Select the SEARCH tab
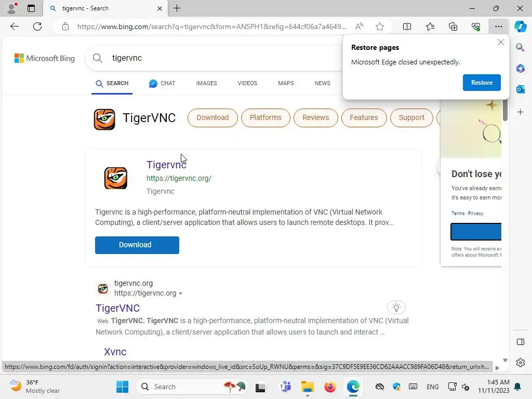Image resolution: width=532 pixels, height=399 pixels. [x=112, y=84]
